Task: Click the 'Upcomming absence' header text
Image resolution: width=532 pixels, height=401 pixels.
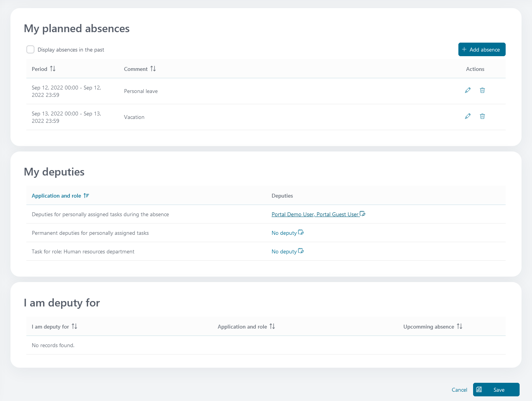Action: pyautogui.click(x=429, y=327)
